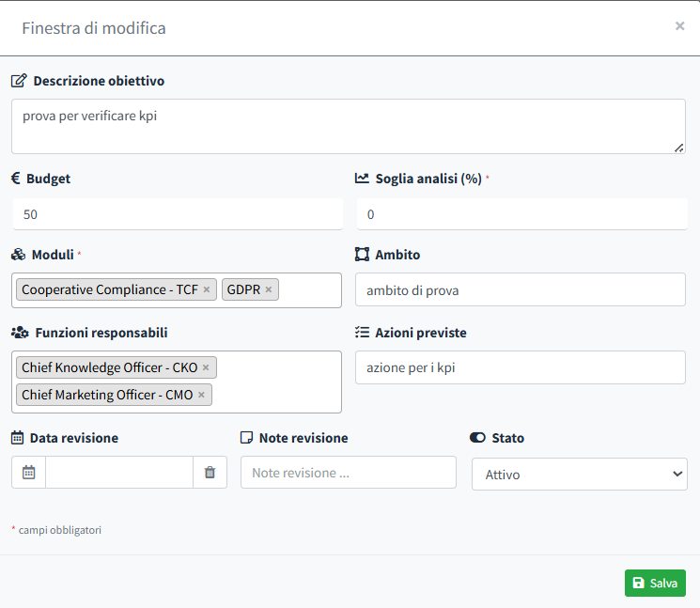The height and width of the screenshot is (608, 700).
Task: Click the Data revisione date input
Action: 119,473
